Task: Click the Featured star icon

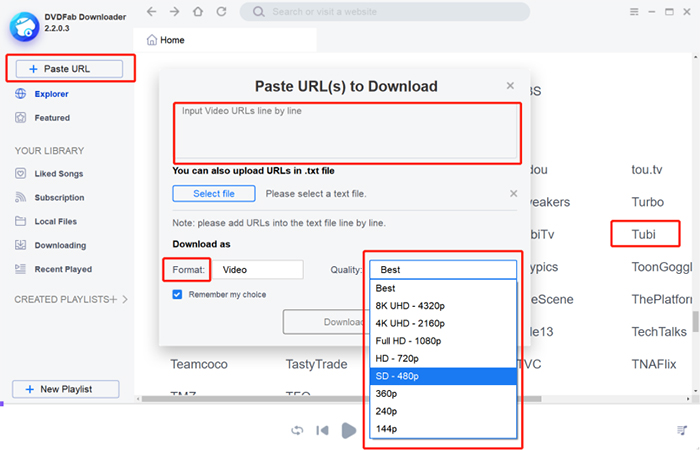Action: [21, 117]
